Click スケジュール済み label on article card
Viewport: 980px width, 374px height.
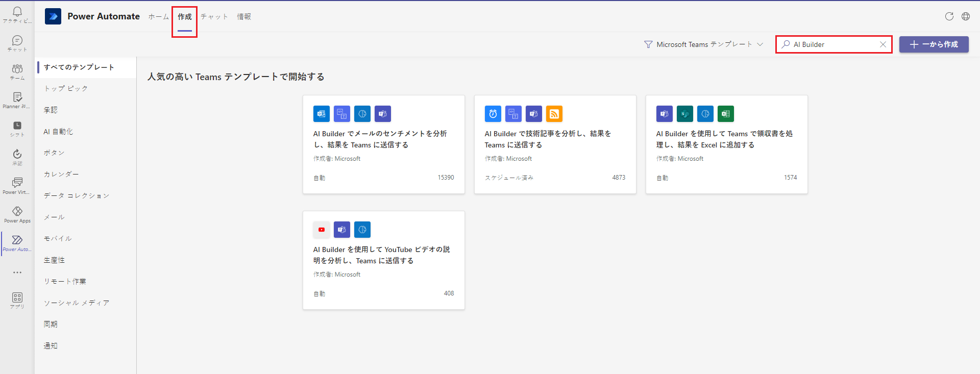pos(509,178)
